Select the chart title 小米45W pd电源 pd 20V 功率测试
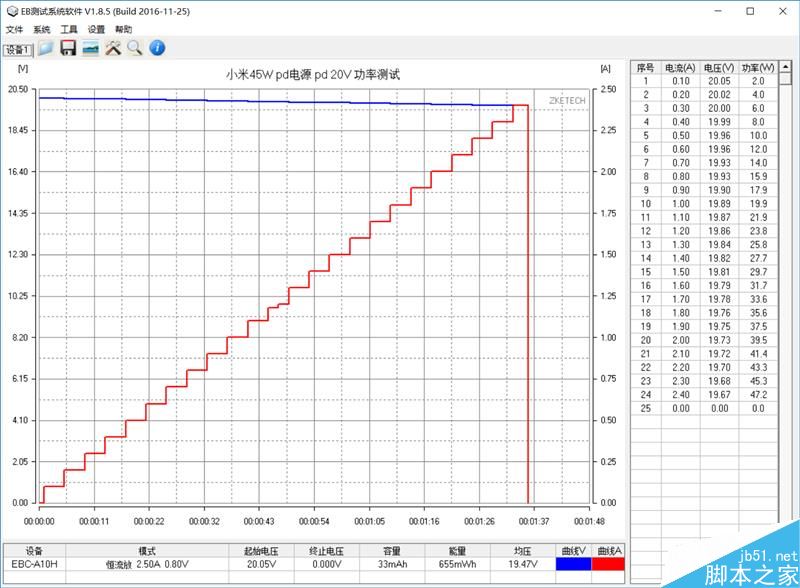The image size is (800, 588). coord(313,75)
